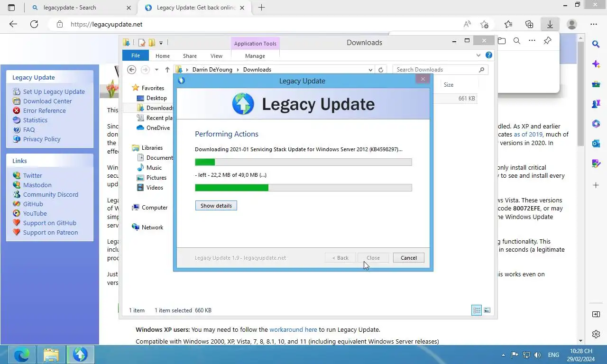This screenshot has width=607, height=364.
Task: Open Microsoft 365 icon in Edge sidebar
Action: [x=596, y=124]
